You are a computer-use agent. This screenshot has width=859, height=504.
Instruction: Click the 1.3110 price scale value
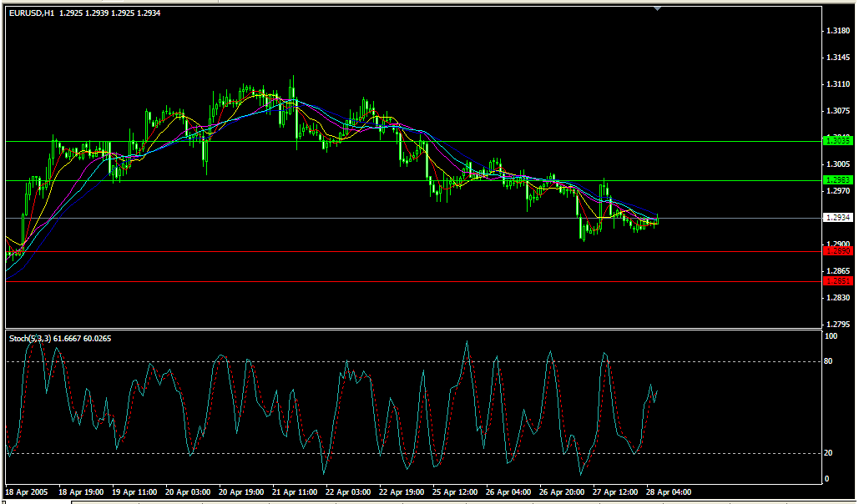[837, 84]
